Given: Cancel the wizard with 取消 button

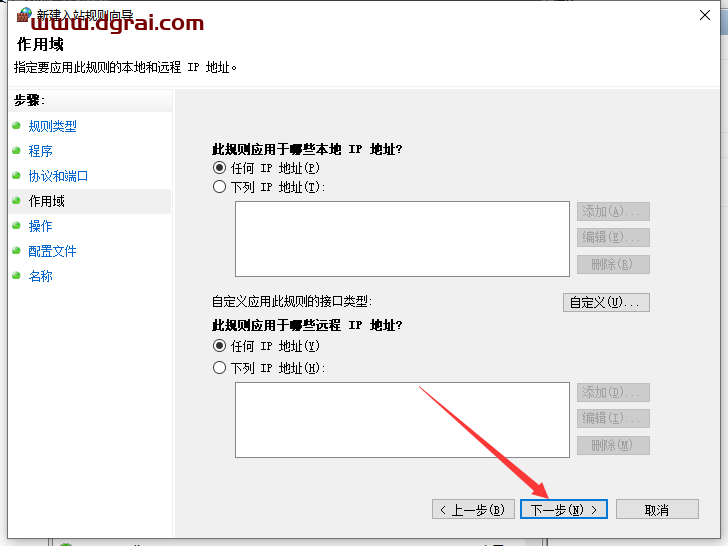Looking at the screenshot, I should (x=657, y=509).
